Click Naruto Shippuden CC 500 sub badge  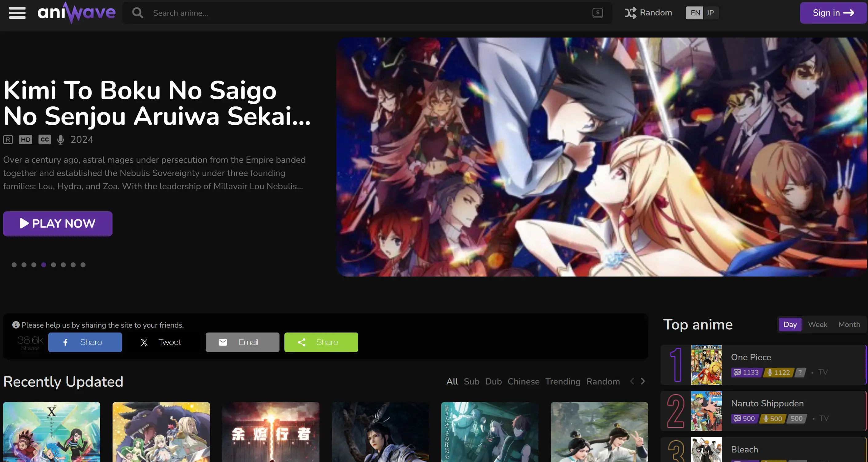coord(744,419)
